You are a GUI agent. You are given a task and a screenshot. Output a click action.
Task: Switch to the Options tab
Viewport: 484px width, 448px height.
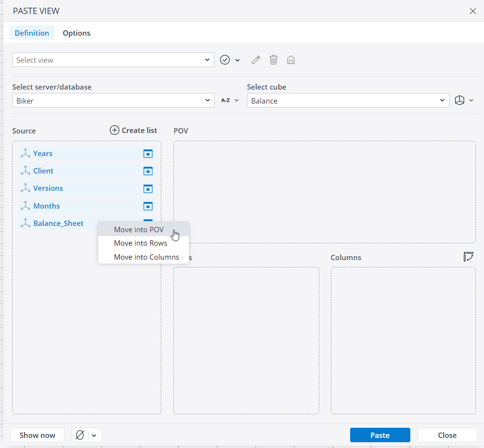click(x=77, y=33)
